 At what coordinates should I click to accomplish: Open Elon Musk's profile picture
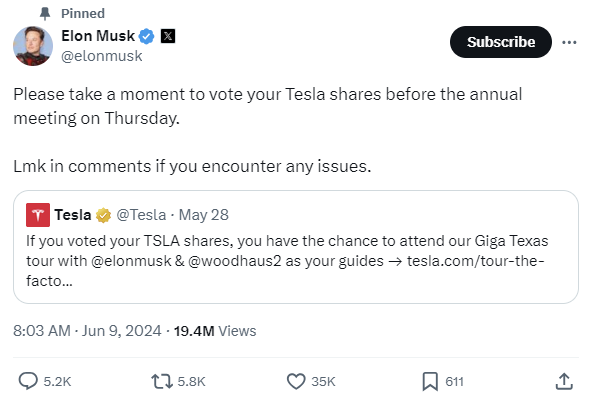33,46
